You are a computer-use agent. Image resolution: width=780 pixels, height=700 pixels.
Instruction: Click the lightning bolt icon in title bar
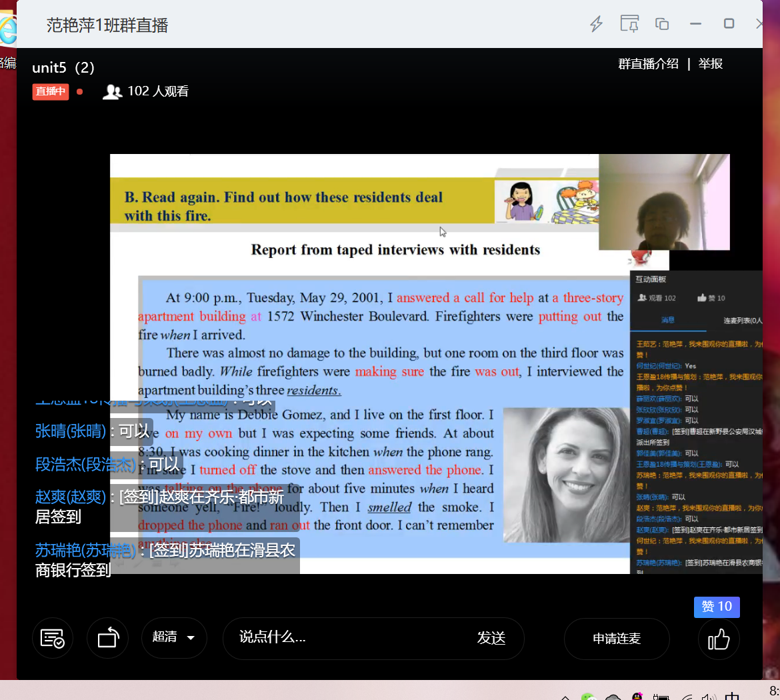596,25
